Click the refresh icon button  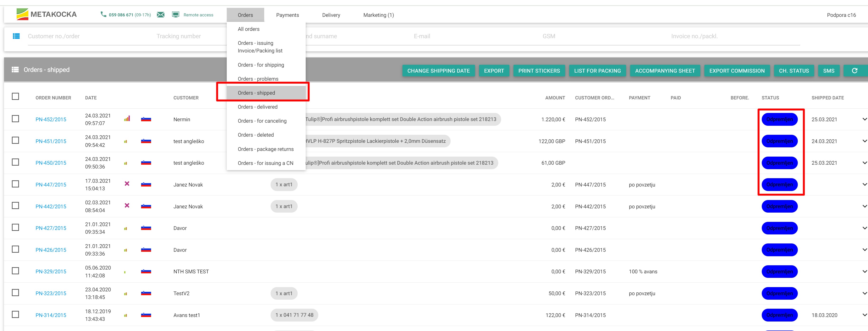click(x=854, y=71)
